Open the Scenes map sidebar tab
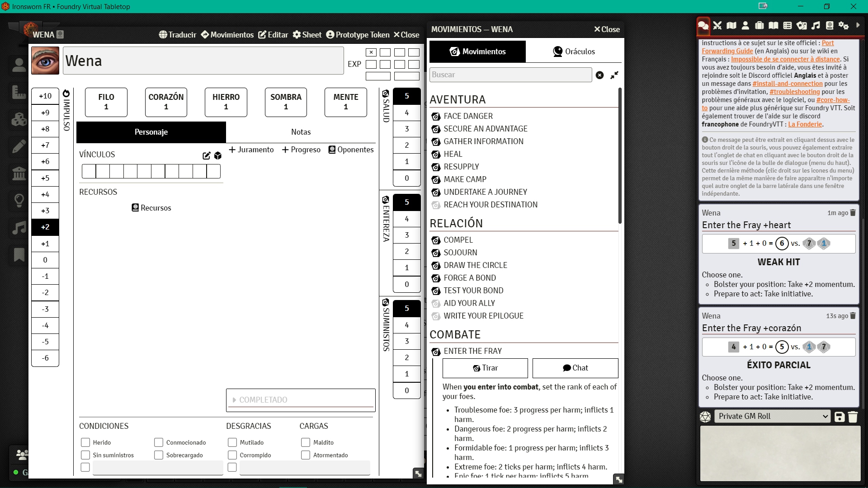The width and height of the screenshot is (868, 488). (x=731, y=26)
